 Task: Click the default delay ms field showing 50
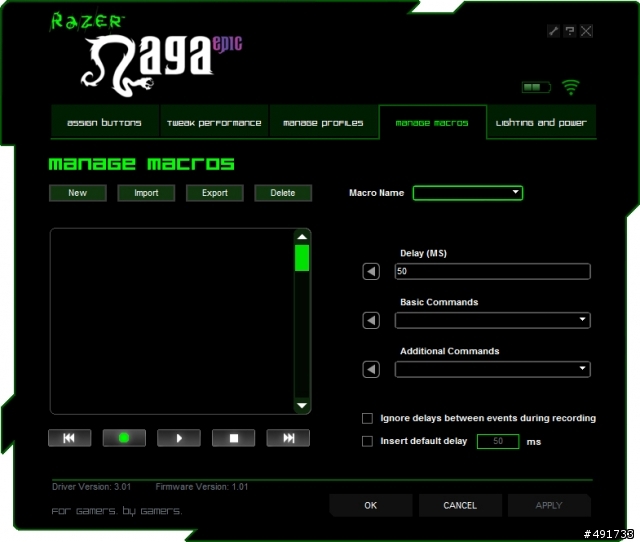pyautogui.click(x=498, y=441)
